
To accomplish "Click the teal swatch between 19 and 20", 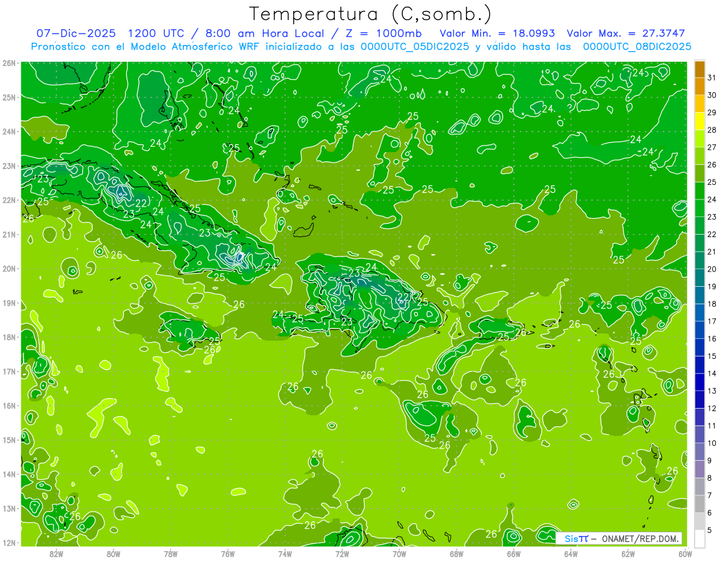I will [x=699, y=278].
